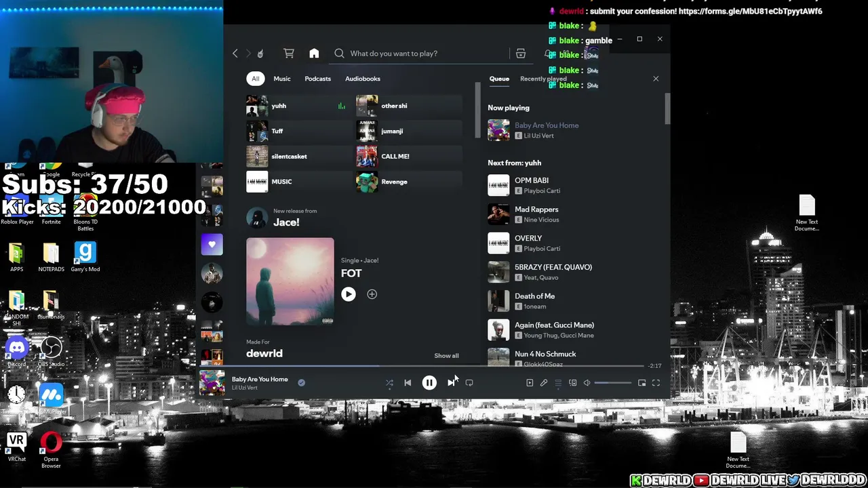Mute audio with the speaker icon
The width and height of the screenshot is (868, 488).
click(x=587, y=383)
